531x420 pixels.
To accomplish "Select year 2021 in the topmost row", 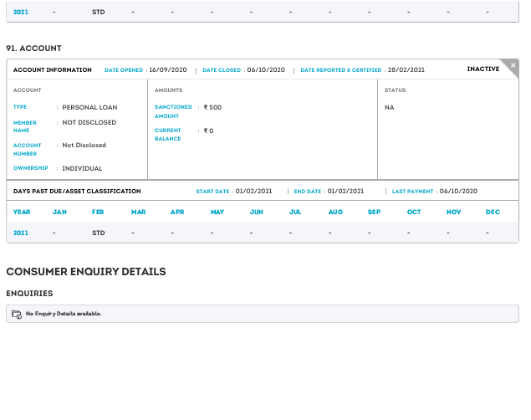I will [x=21, y=13].
